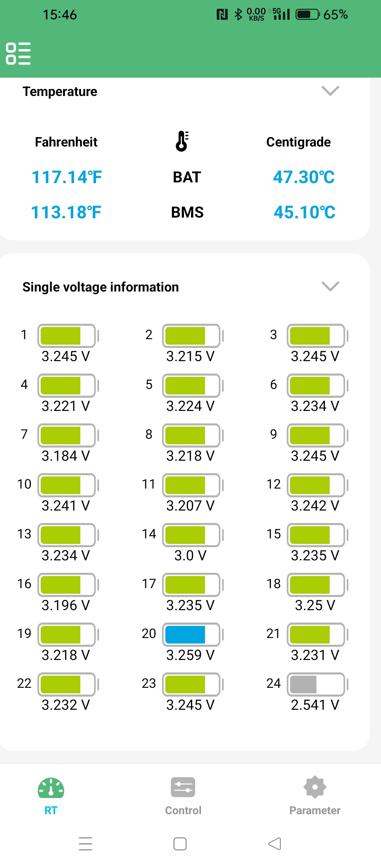Open the hamburger list menu icon
Image resolution: width=381 pixels, height=868 pixels.
[x=18, y=53]
